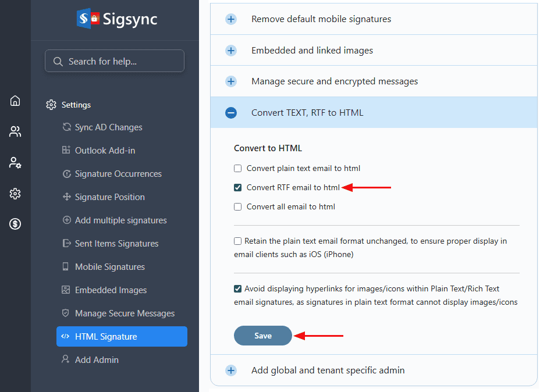Click the Sync AD Changes refresh icon

[x=66, y=127]
